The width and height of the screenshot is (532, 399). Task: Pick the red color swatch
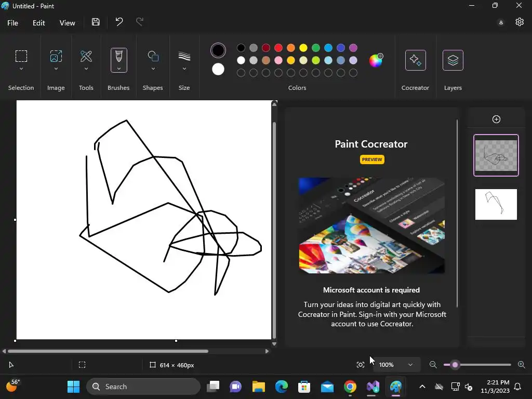pyautogui.click(x=278, y=48)
